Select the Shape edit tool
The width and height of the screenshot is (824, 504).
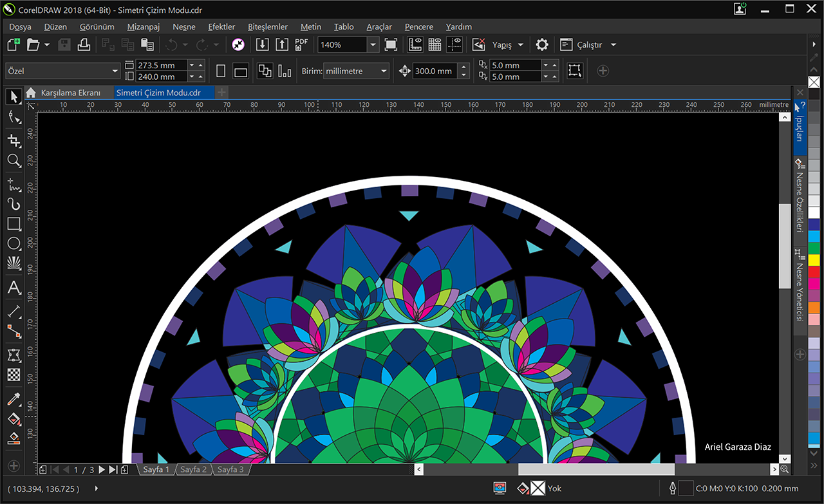click(14, 117)
